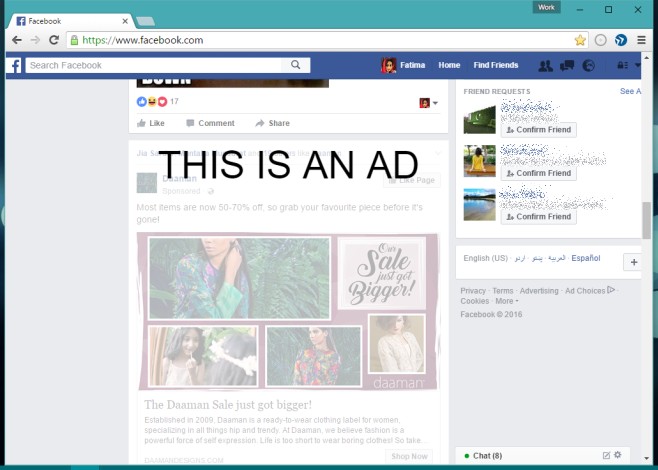The image size is (658, 470).
Task: Click the Facebook logo icon in blue bar
Action: pyautogui.click(x=15, y=65)
